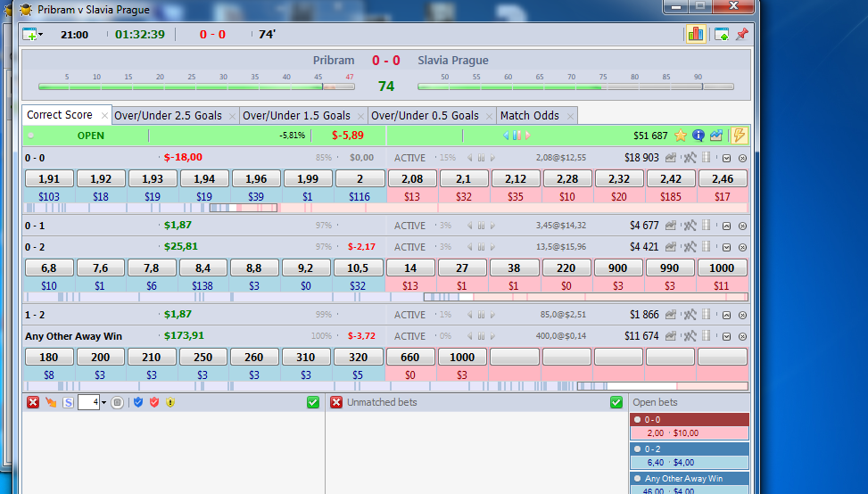
Task: Expand the 0 - 1 selection row
Action: (x=727, y=226)
